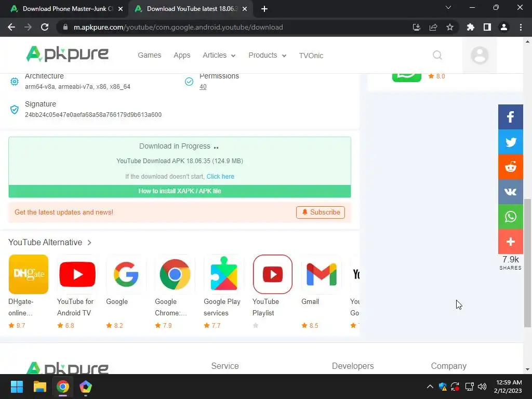Screen dimensions: 532x399
Task: Open the Gmail app title
Action: point(310,302)
